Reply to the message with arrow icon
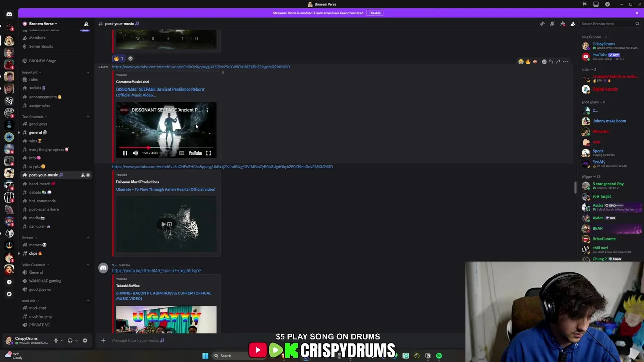644x362 pixels. pyautogui.click(x=551, y=62)
